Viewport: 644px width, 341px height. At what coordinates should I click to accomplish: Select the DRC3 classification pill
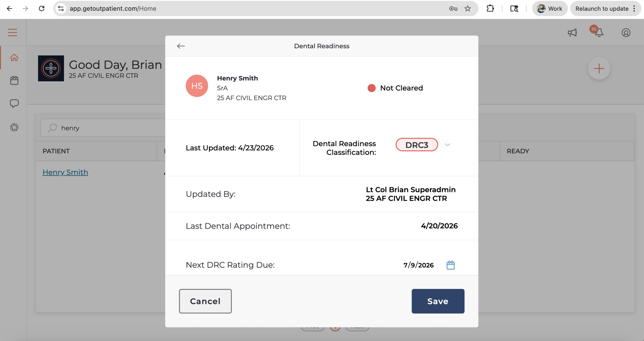pyautogui.click(x=417, y=145)
